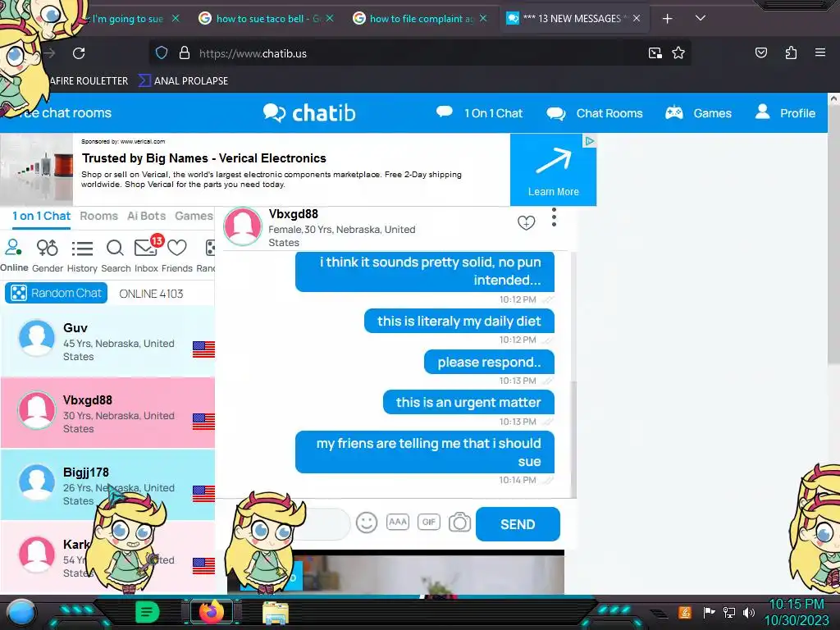Click message 'please respond..'
Viewport: 840px width, 630px height.
point(489,362)
